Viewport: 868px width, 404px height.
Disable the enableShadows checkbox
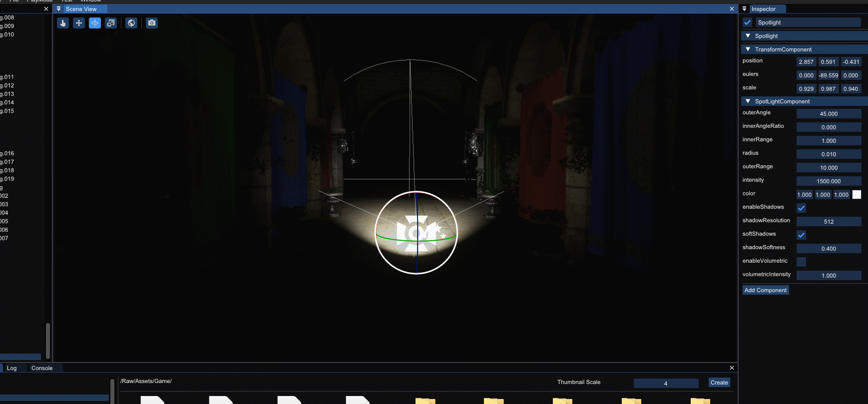801,208
